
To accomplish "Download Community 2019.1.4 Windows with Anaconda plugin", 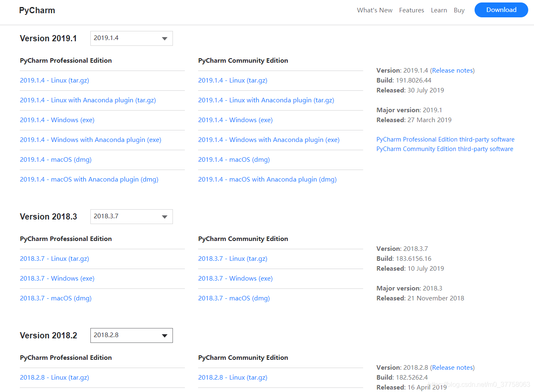I will (x=269, y=140).
